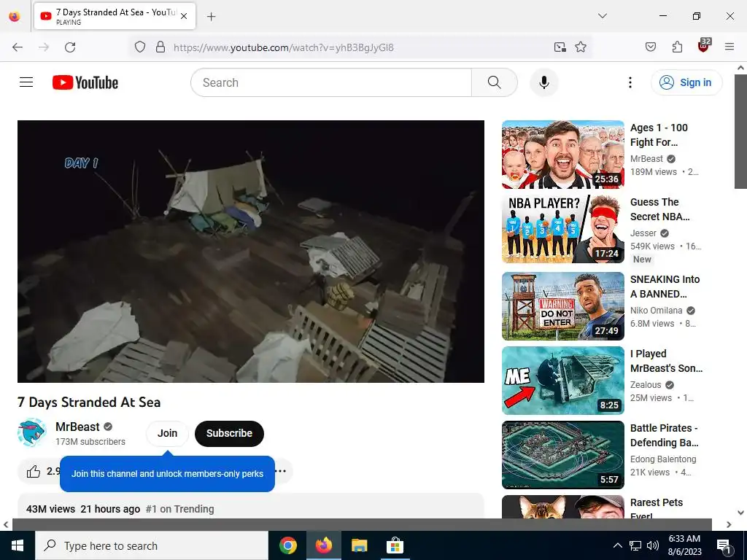Open the SNEAKING Into A BANNED thumbnail

562,306
